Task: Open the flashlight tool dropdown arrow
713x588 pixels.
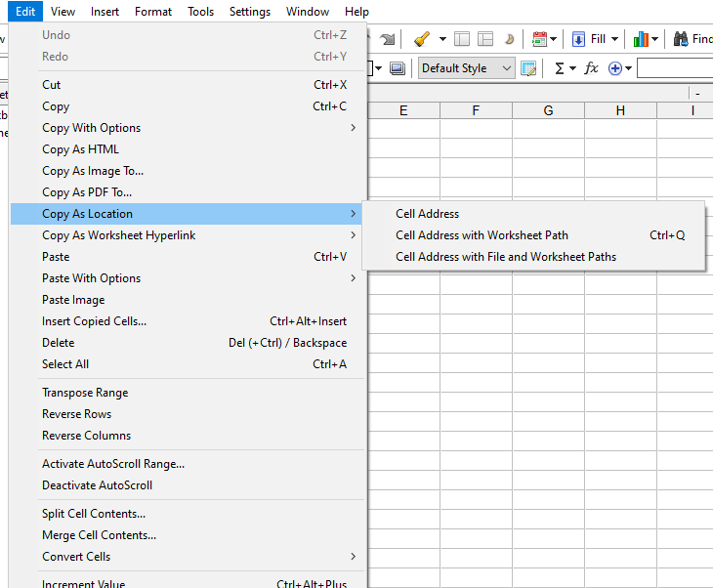Action: [x=442, y=39]
